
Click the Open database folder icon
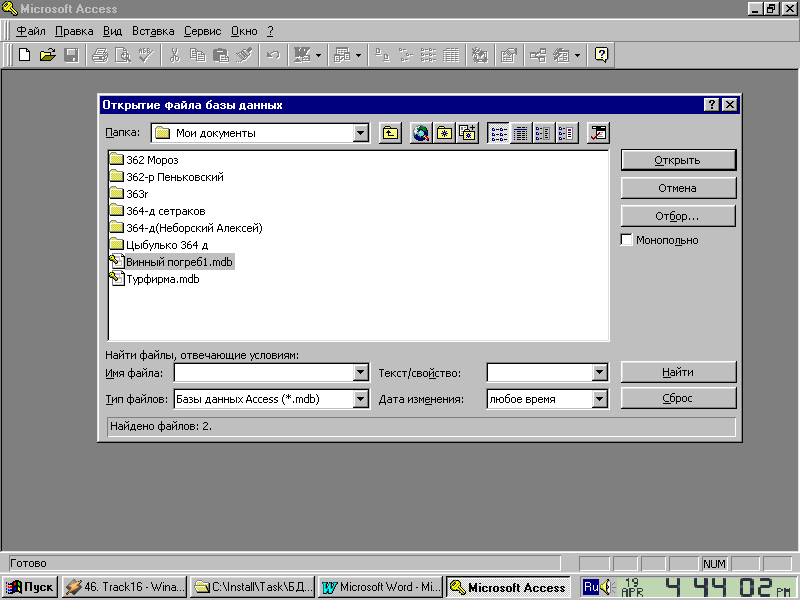47,55
